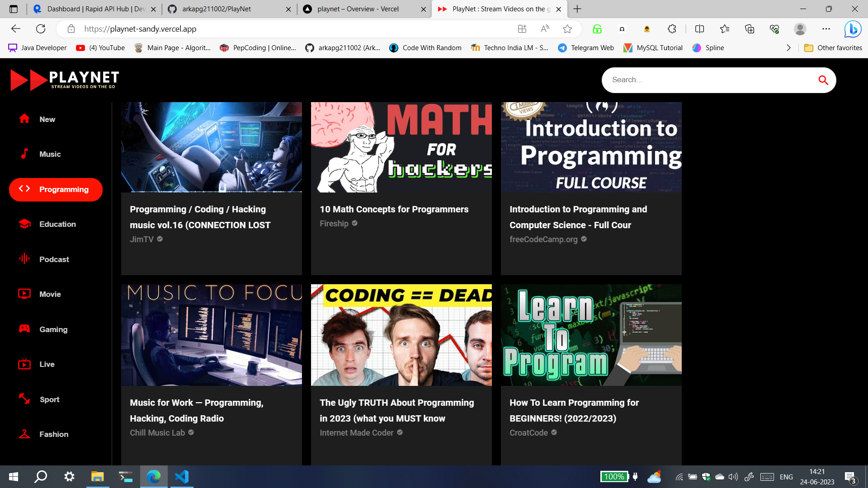Select the Education category
This screenshot has height=488, width=868.
point(57,224)
